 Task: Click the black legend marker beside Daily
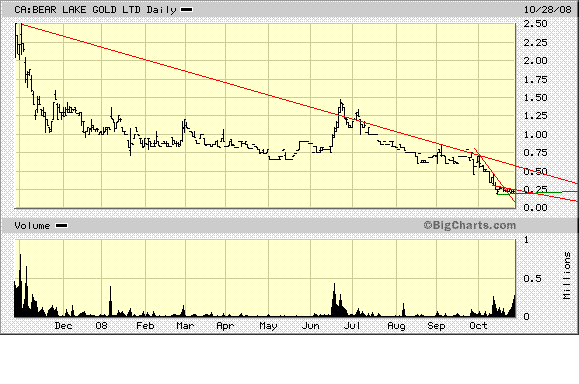[x=186, y=10]
